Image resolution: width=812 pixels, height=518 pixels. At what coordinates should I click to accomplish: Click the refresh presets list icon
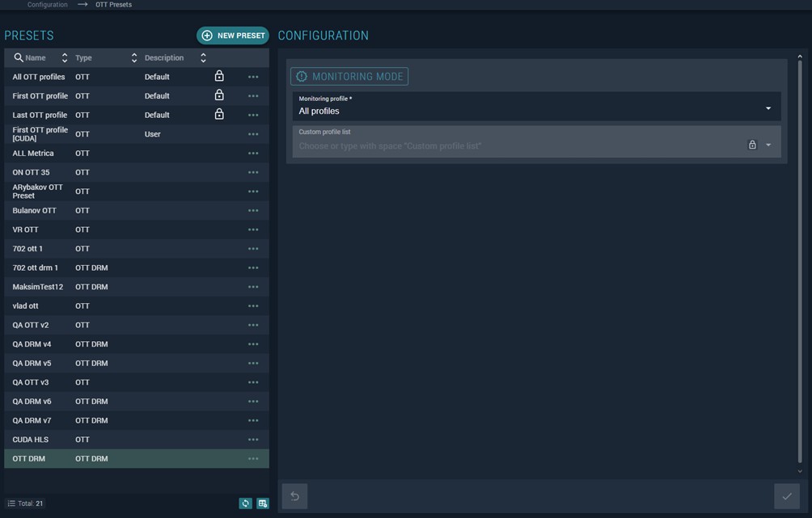(x=245, y=503)
